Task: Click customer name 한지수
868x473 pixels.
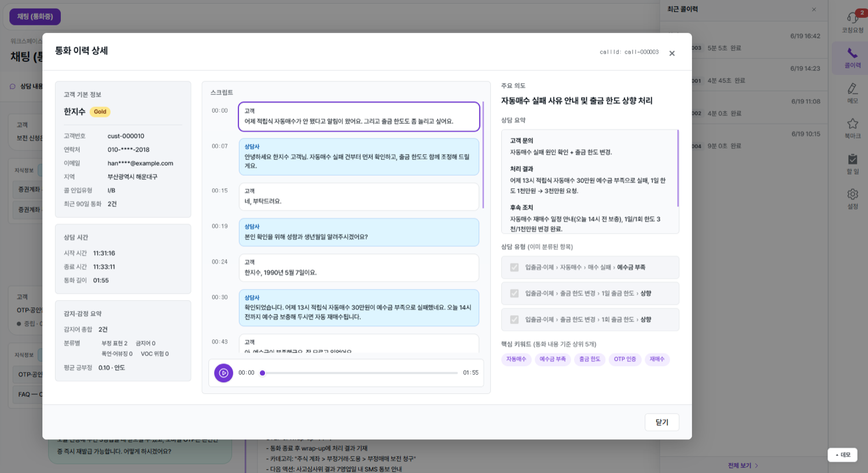Action: 75,112
